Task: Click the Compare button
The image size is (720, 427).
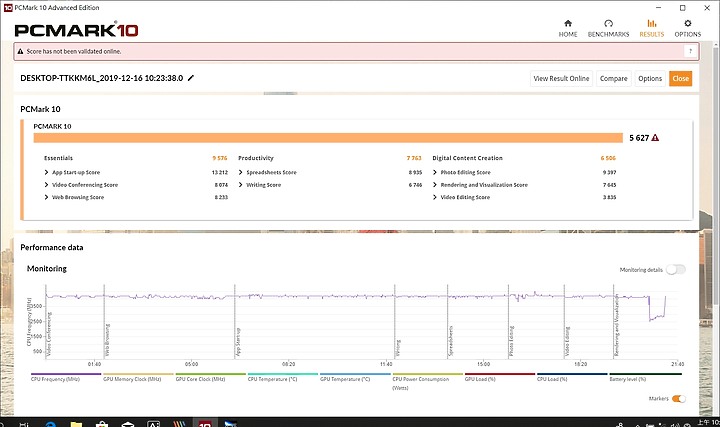Action: (613, 79)
